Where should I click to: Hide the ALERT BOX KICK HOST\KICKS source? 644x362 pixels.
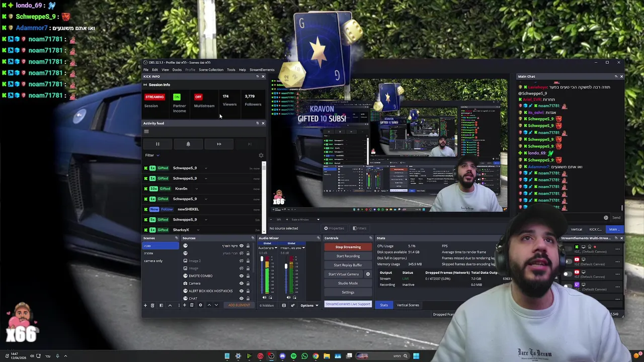tap(242, 291)
